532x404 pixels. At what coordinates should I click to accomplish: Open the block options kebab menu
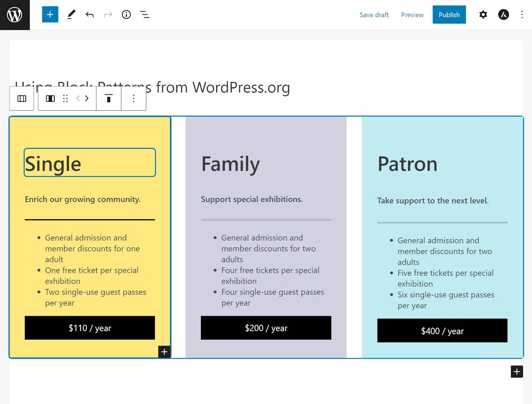[x=133, y=98]
